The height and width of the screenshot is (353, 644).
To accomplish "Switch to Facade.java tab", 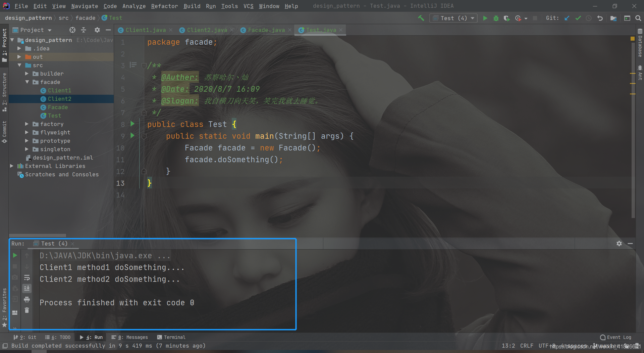I will point(266,30).
